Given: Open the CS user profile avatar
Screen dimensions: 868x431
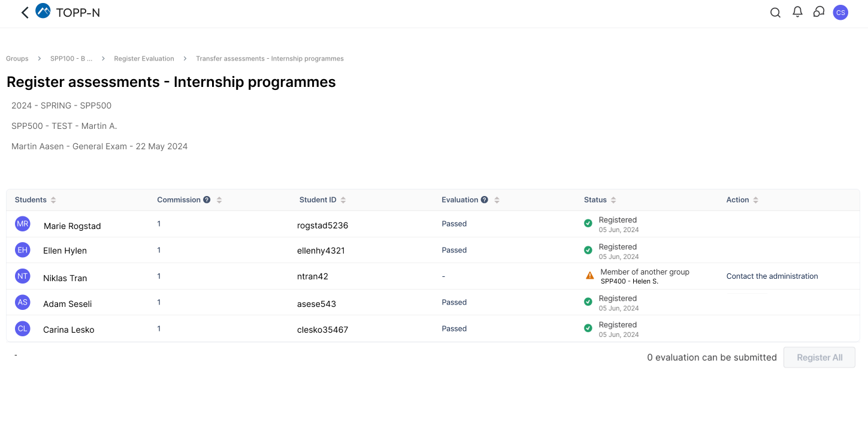Looking at the screenshot, I should tap(840, 13).
